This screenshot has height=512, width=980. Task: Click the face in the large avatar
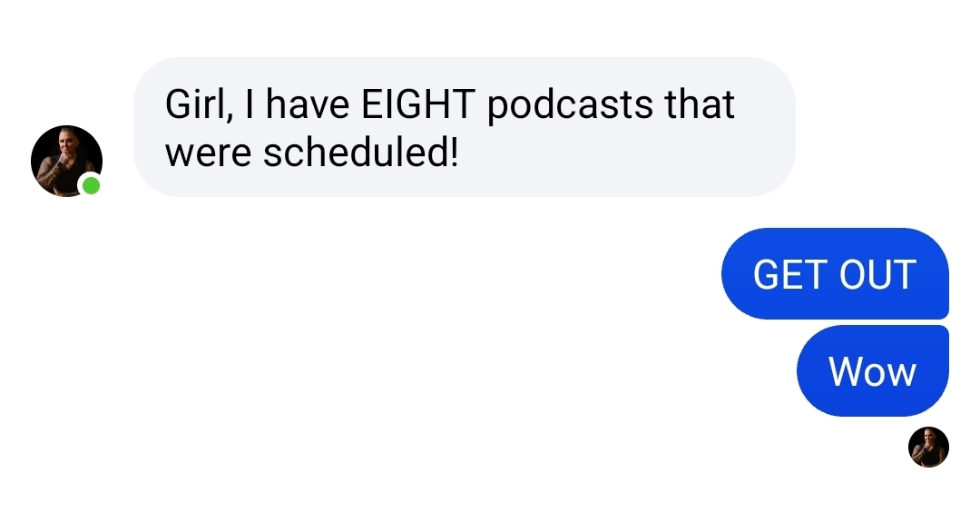[x=66, y=142]
